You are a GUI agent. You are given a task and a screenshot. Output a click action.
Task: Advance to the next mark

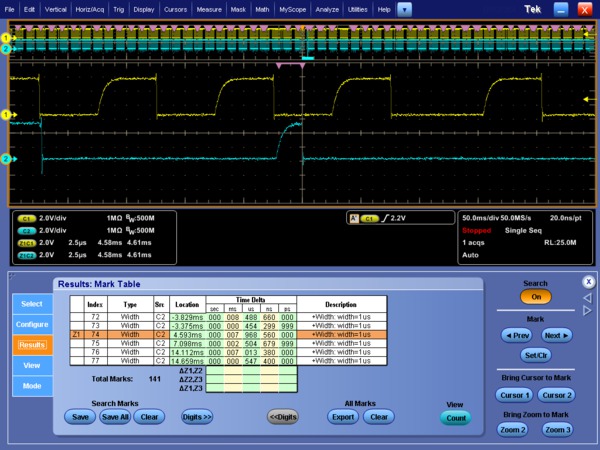click(x=556, y=335)
